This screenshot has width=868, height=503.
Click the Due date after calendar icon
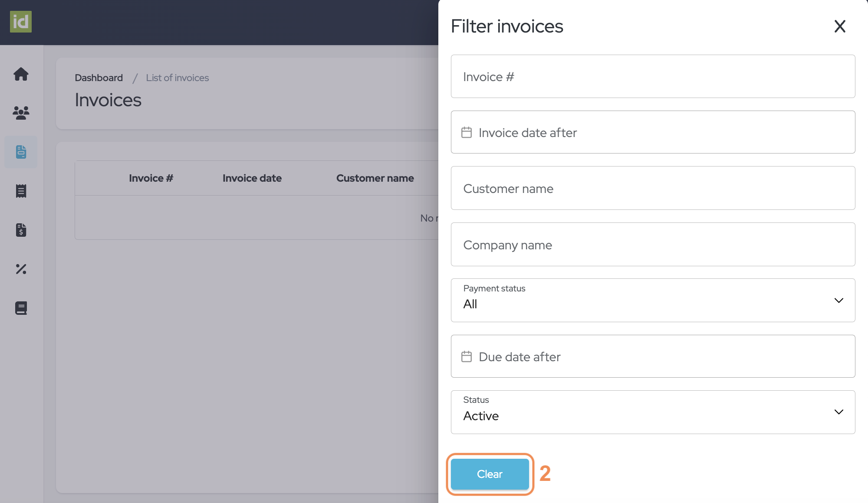(x=467, y=356)
